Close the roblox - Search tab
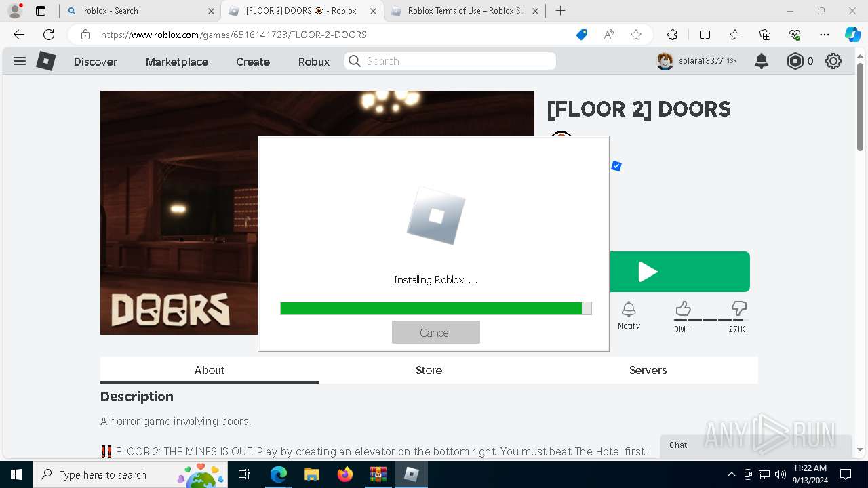This screenshot has width=868, height=488. pyautogui.click(x=211, y=11)
